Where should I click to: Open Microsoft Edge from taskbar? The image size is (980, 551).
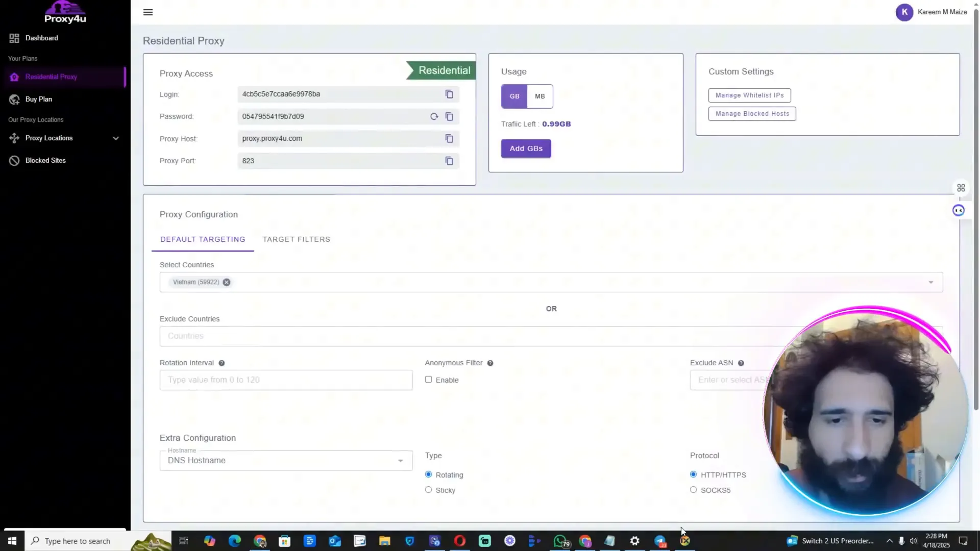pos(234,541)
